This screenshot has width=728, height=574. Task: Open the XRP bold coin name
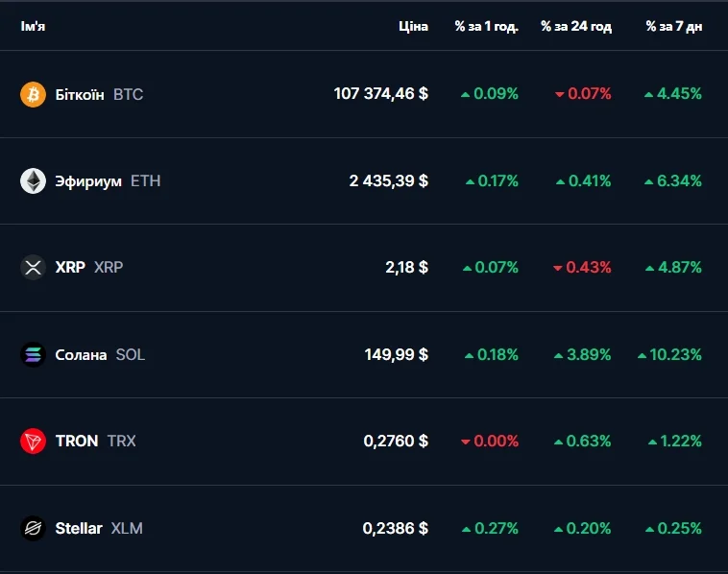coord(70,267)
